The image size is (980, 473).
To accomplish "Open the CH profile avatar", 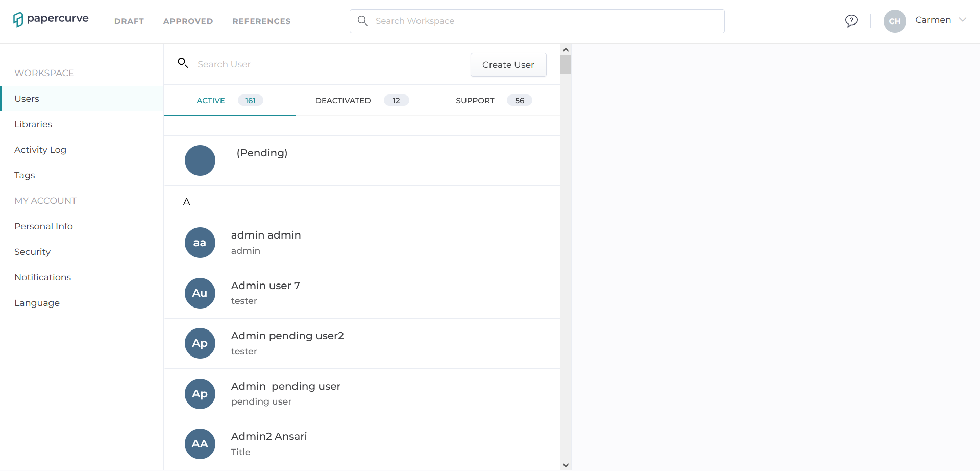I will [x=894, y=21].
